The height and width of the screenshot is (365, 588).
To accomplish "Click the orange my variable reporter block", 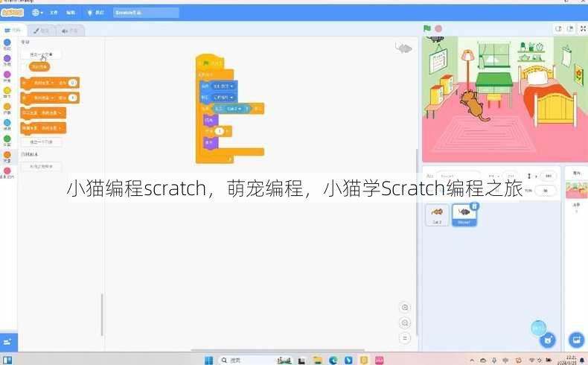I will tap(39, 67).
